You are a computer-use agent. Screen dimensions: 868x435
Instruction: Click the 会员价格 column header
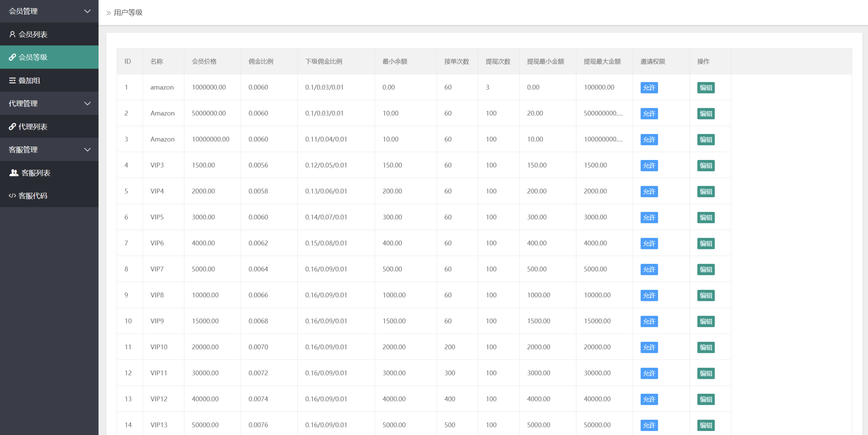pos(204,62)
